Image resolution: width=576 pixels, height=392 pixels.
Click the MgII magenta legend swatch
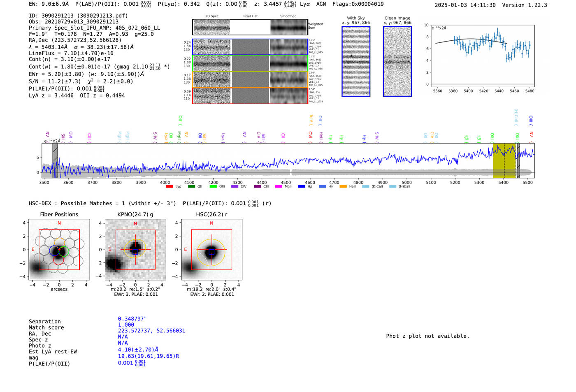pyautogui.click(x=279, y=187)
